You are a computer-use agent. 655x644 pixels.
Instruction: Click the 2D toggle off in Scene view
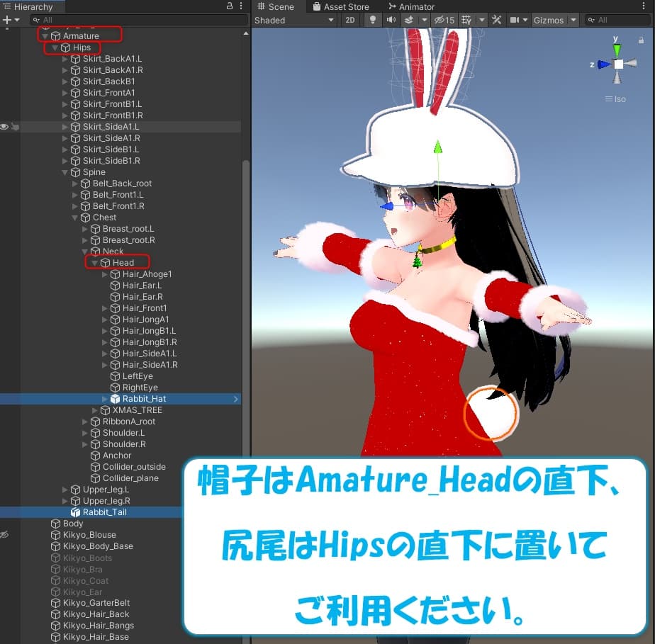pos(349,20)
